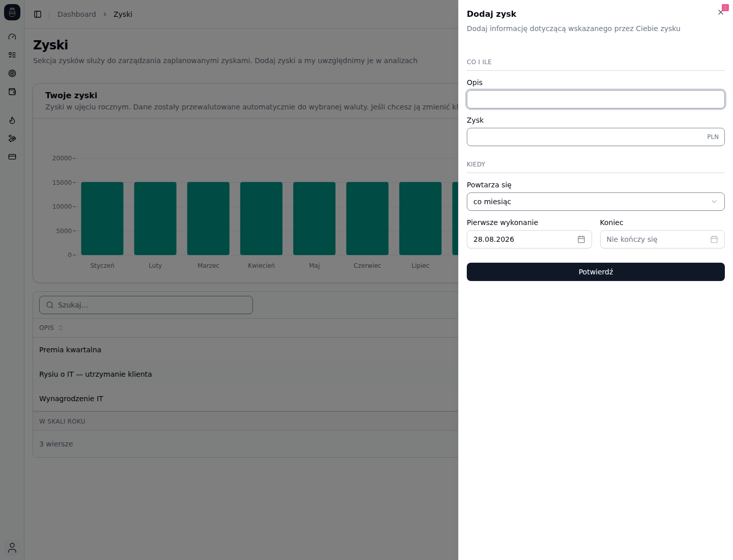Click the Potwierdź button

(x=596, y=272)
